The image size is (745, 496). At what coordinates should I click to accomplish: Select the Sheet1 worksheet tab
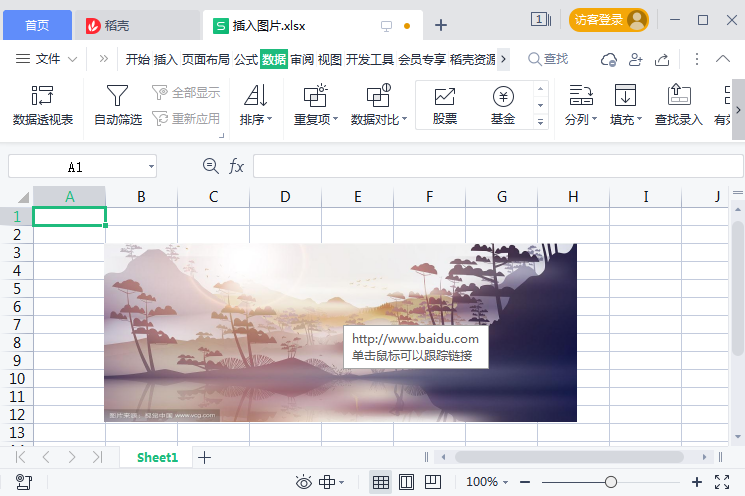[x=157, y=458]
